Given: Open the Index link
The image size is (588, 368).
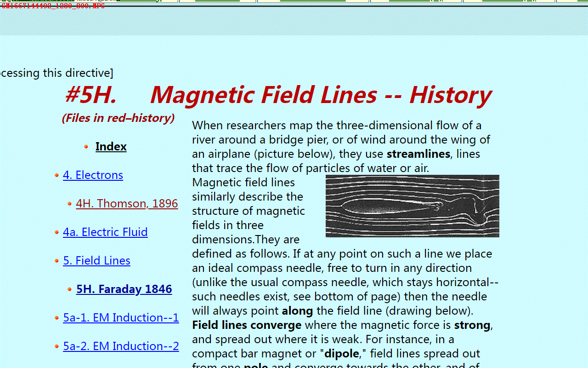Looking at the screenshot, I should (x=111, y=147).
